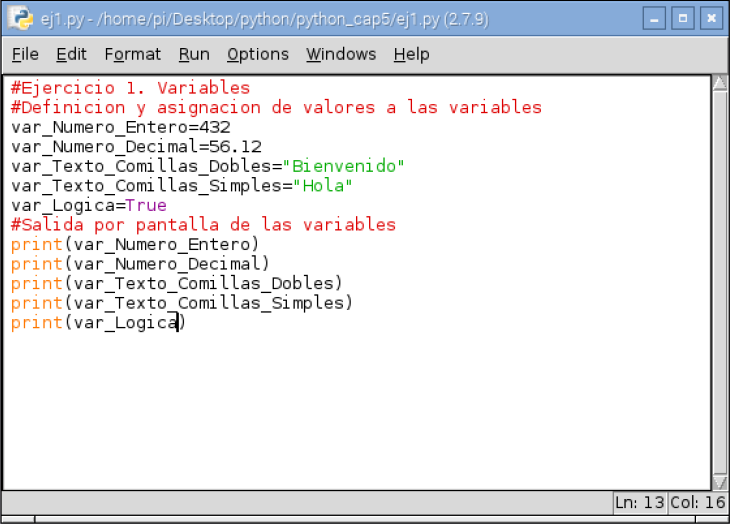Click the True keyword
This screenshot has height=524, width=730.
[x=146, y=205]
